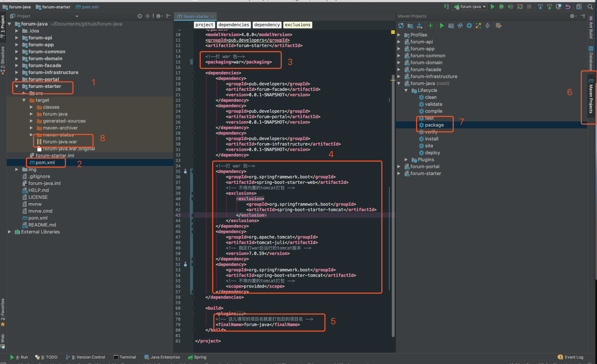Run forum-java with the green play button
This screenshot has width=597, height=364.
tap(493, 7)
